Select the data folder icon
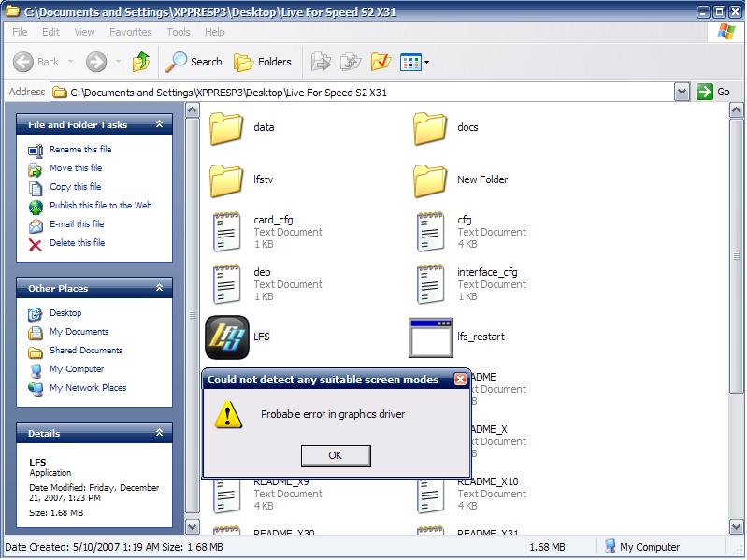This screenshot has width=747, height=560. [226, 128]
